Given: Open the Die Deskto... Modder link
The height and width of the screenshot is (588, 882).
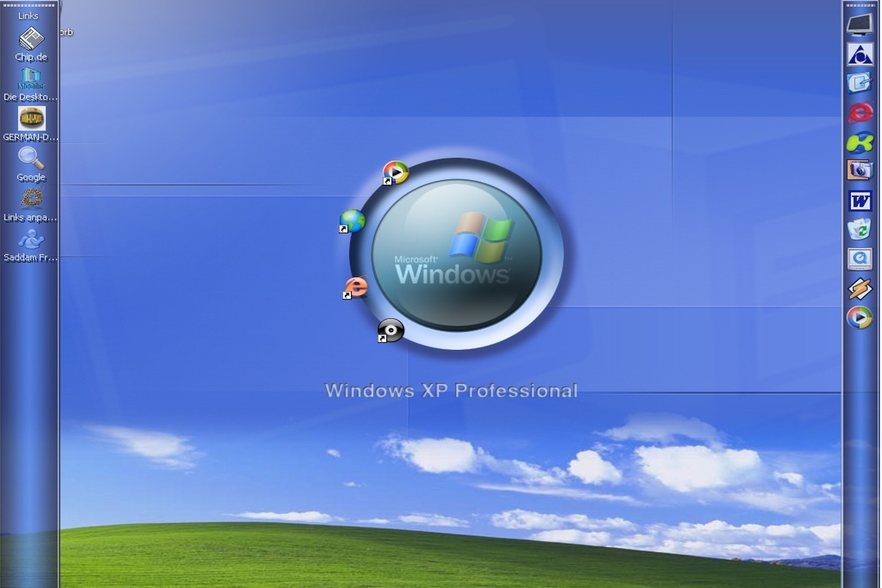Looking at the screenshot, I should coord(31,78).
